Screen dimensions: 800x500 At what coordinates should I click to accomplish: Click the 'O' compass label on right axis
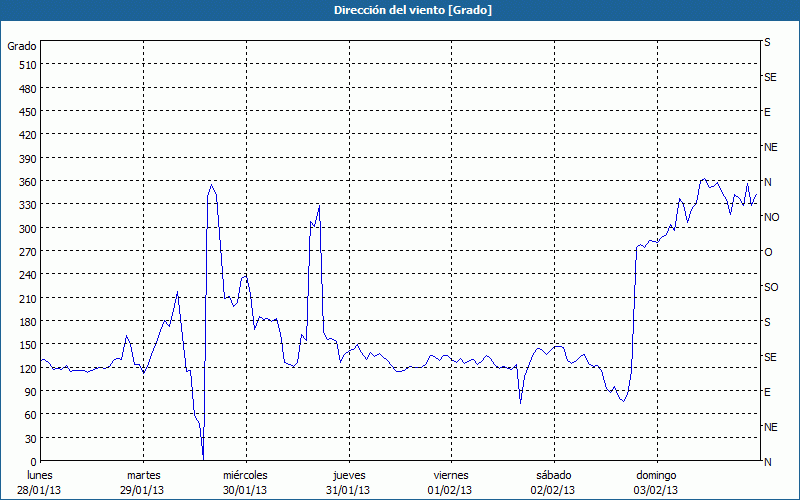click(x=767, y=252)
